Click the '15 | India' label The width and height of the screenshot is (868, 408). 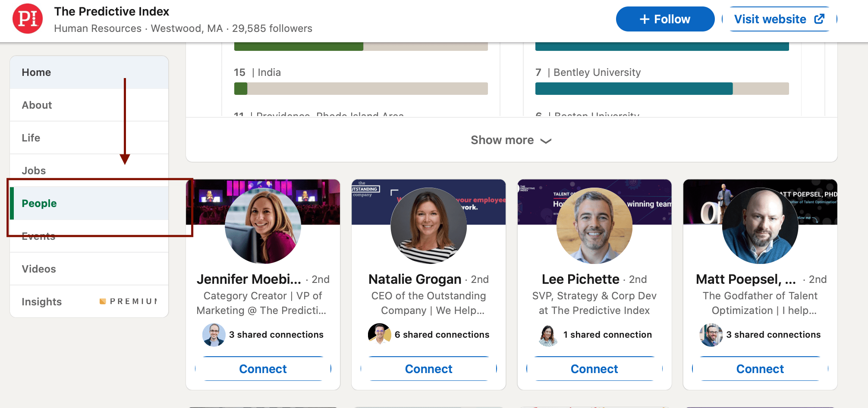point(257,72)
